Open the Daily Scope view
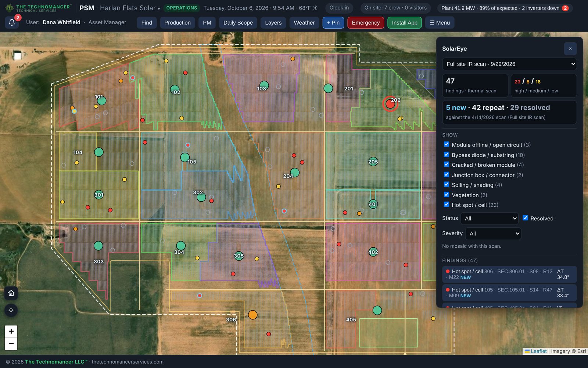The height and width of the screenshot is (368, 588). [x=238, y=23]
